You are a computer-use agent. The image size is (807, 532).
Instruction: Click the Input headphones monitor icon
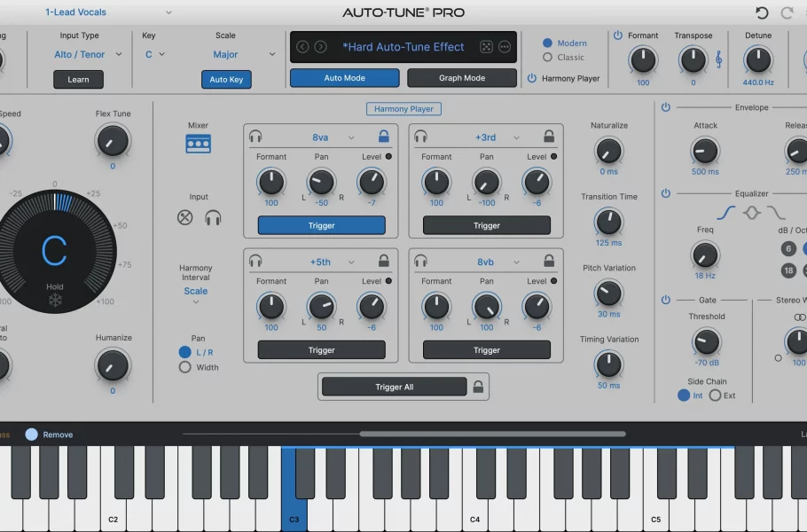213,217
